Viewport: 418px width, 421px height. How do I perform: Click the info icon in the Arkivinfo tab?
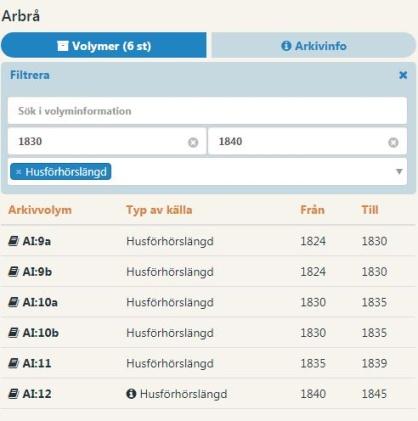(x=286, y=46)
